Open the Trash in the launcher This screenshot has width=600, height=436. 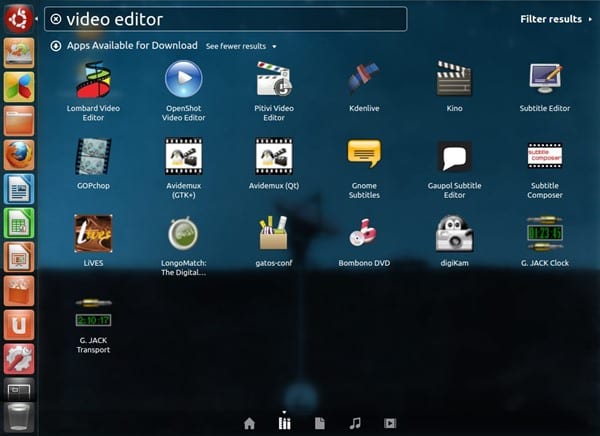19,418
